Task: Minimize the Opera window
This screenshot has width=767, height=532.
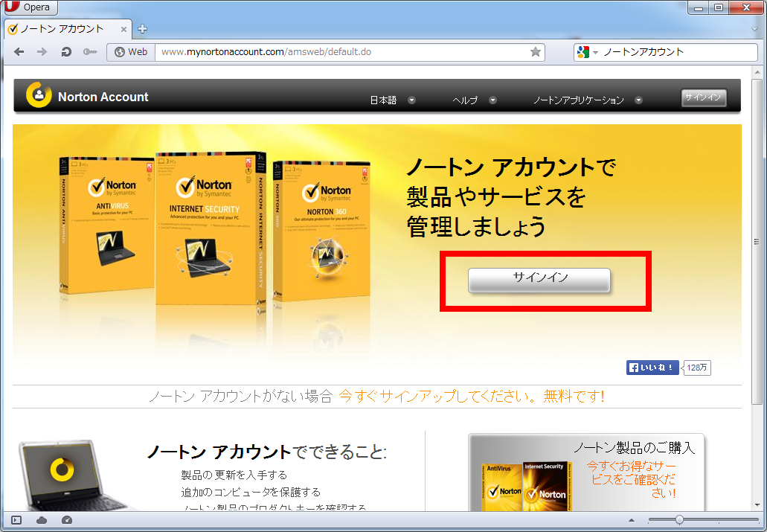Action: pyautogui.click(x=698, y=7)
